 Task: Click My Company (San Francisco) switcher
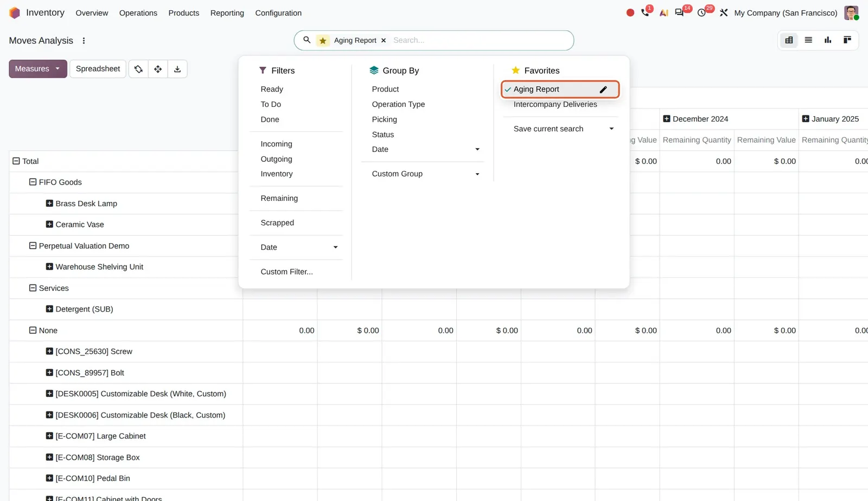coord(786,13)
